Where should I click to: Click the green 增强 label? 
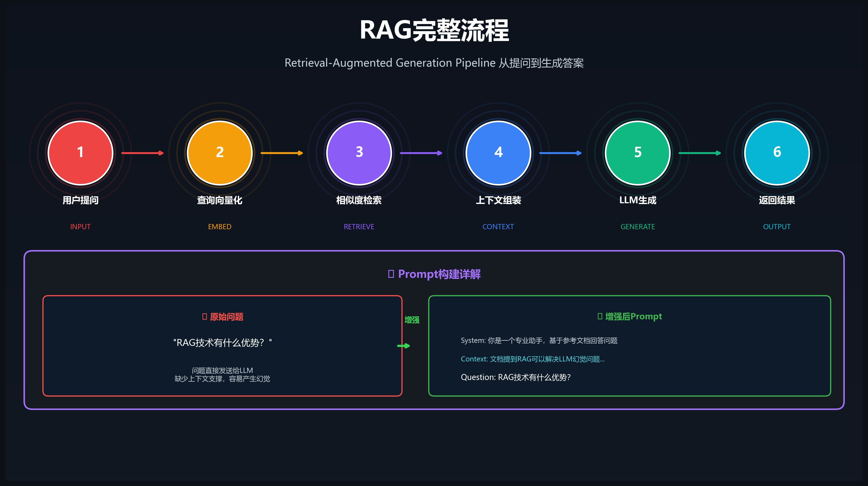tap(412, 320)
